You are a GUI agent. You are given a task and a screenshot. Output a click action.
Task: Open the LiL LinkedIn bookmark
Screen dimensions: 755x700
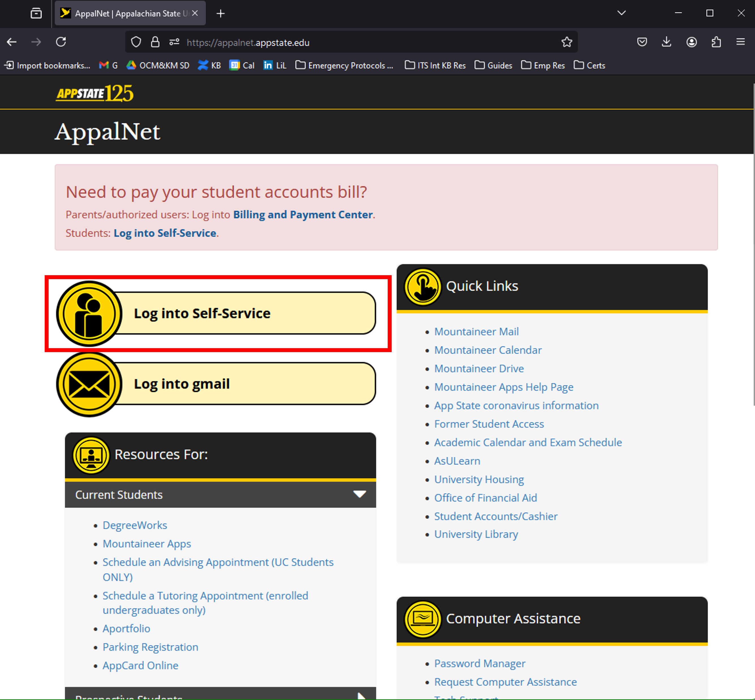(275, 66)
